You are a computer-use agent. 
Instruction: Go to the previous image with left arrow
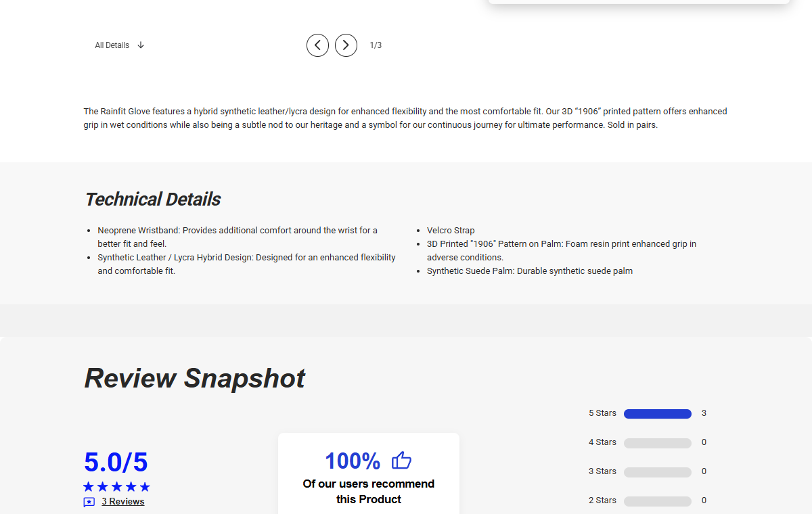point(317,45)
